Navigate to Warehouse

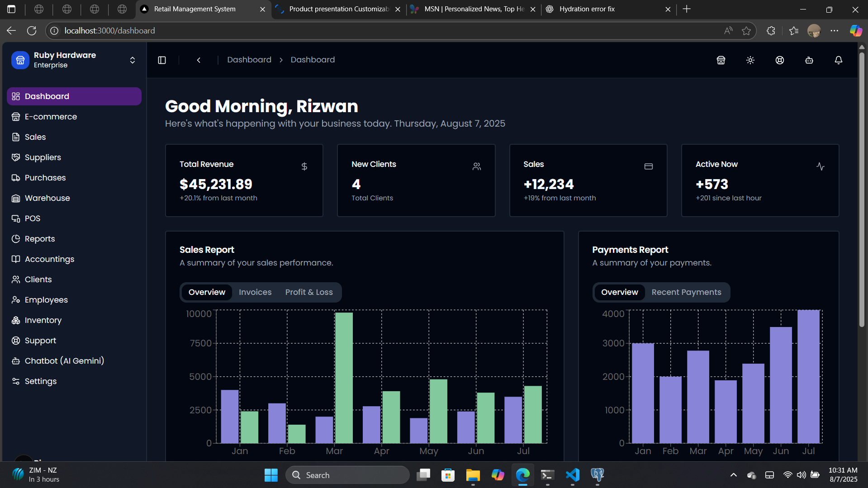coord(74,198)
